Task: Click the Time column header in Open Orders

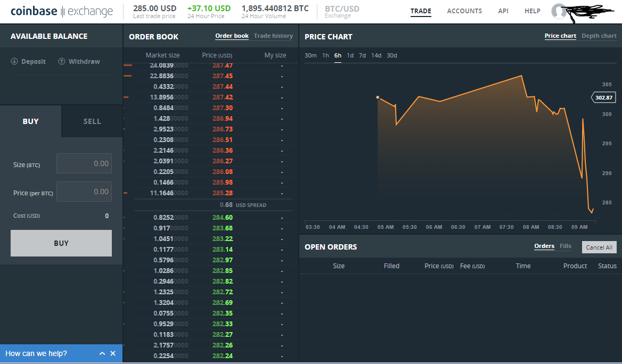Action: (523, 266)
